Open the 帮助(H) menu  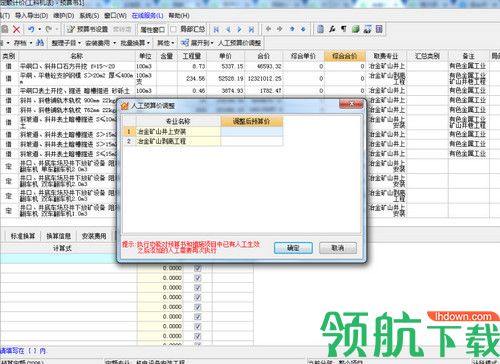pos(179,15)
